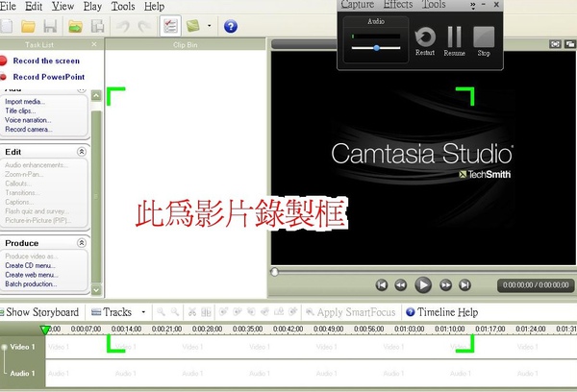
Task: Click task list scroll down arrow
Action: [96, 290]
